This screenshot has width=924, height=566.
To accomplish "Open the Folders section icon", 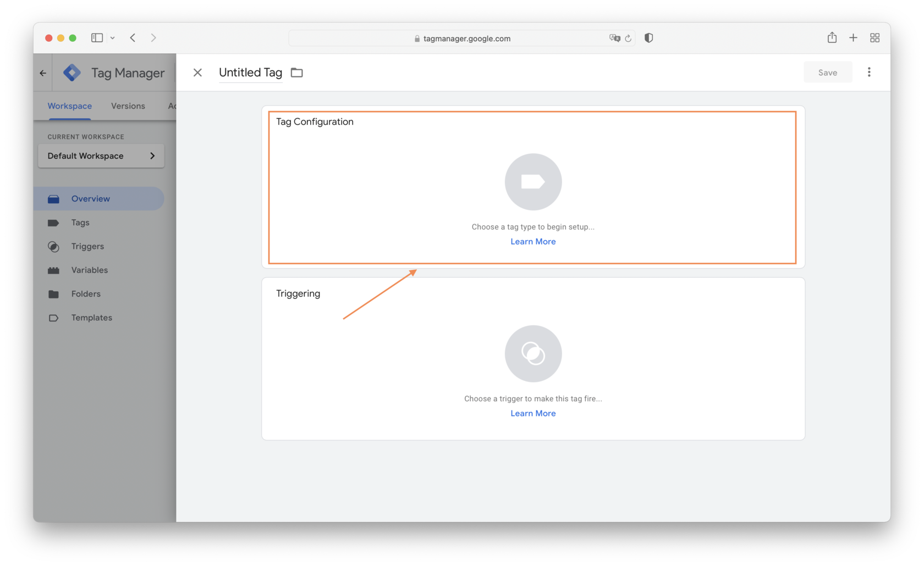I will coord(53,294).
